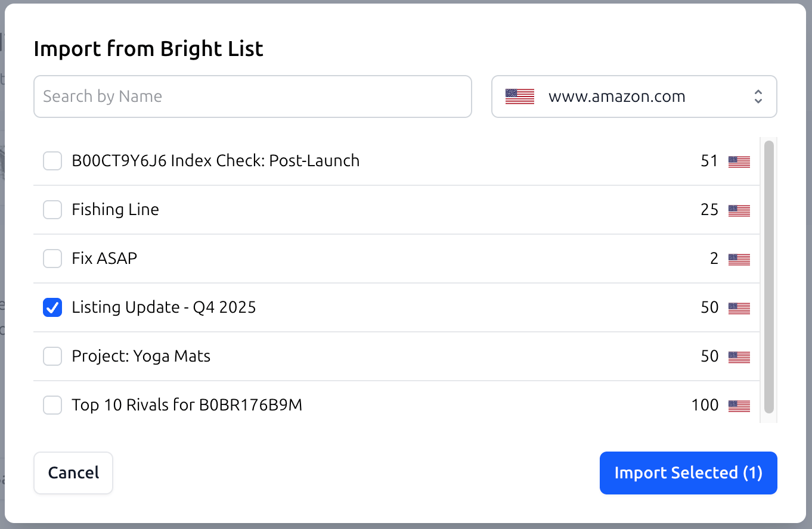Check Top 10 Rivals for B0BR176B9M
This screenshot has height=529, width=812.
pyautogui.click(x=52, y=405)
